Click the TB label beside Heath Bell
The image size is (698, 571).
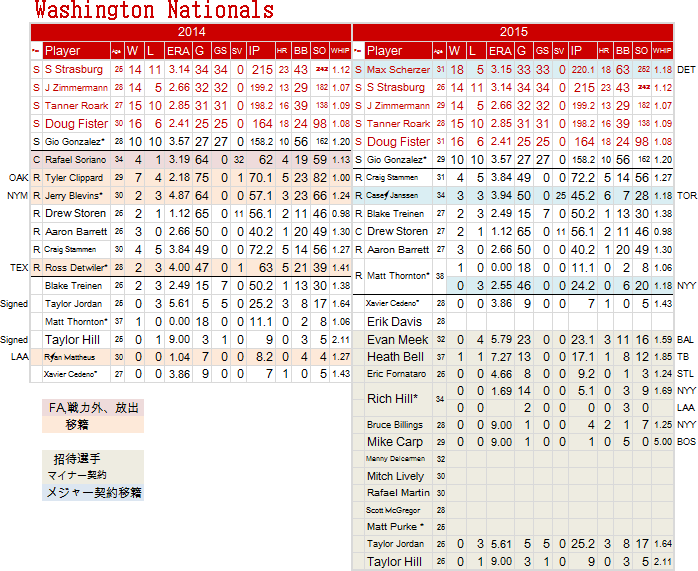[682, 357]
